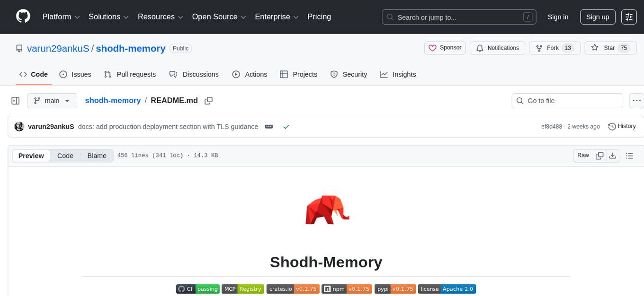Expand the Open Source navigation menu
The width and height of the screenshot is (644, 296).
pyautogui.click(x=218, y=17)
